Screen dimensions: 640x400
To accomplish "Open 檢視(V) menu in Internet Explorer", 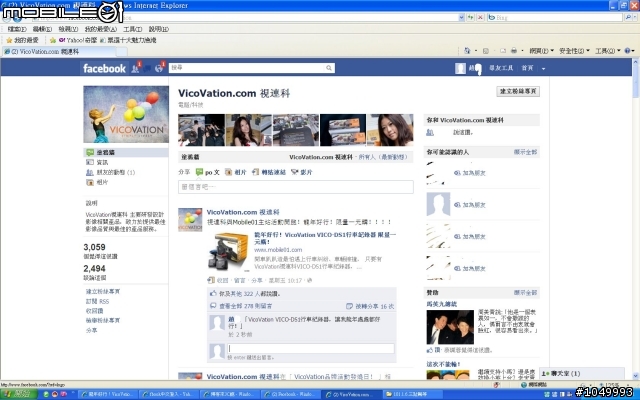I will [x=68, y=29].
